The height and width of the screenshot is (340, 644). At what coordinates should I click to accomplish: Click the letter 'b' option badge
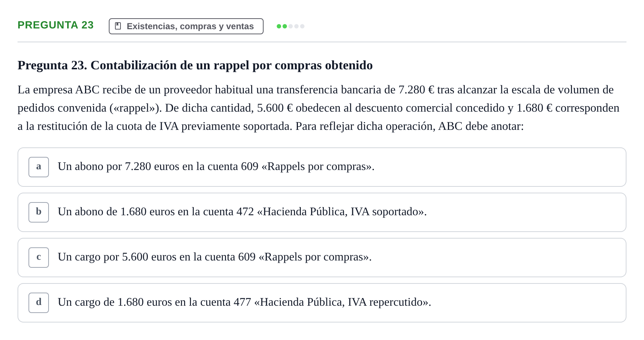(x=39, y=212)
